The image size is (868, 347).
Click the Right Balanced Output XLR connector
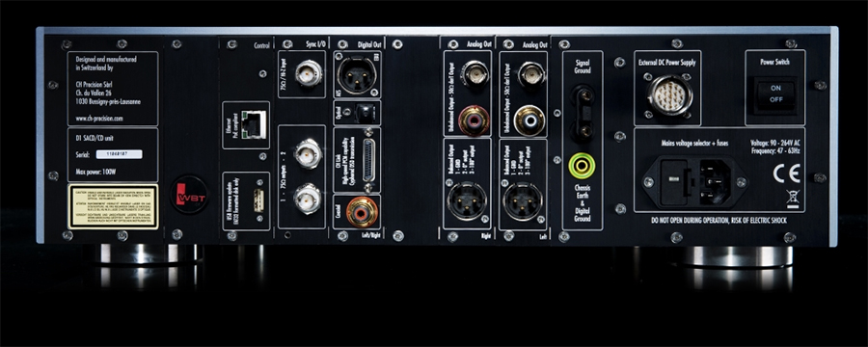[x=467, y=200]
